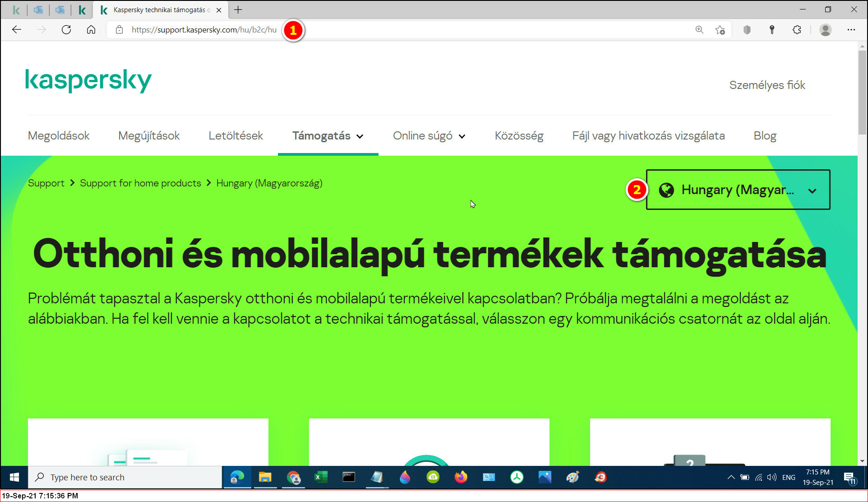This screenshot has width=868, height=502.
Task: Click the scrollbar down arrow
Action: pyautogui.click(x=862, y=461)
